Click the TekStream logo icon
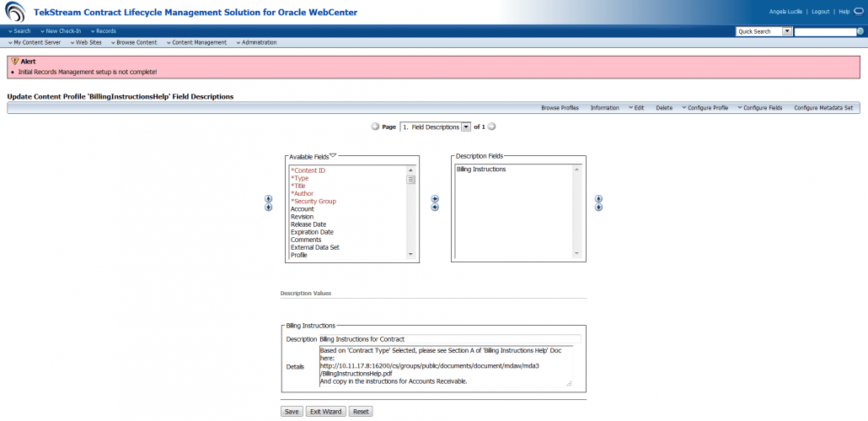Screen dimensions: 868x421 pyautogui.click(x=14, y=12)
